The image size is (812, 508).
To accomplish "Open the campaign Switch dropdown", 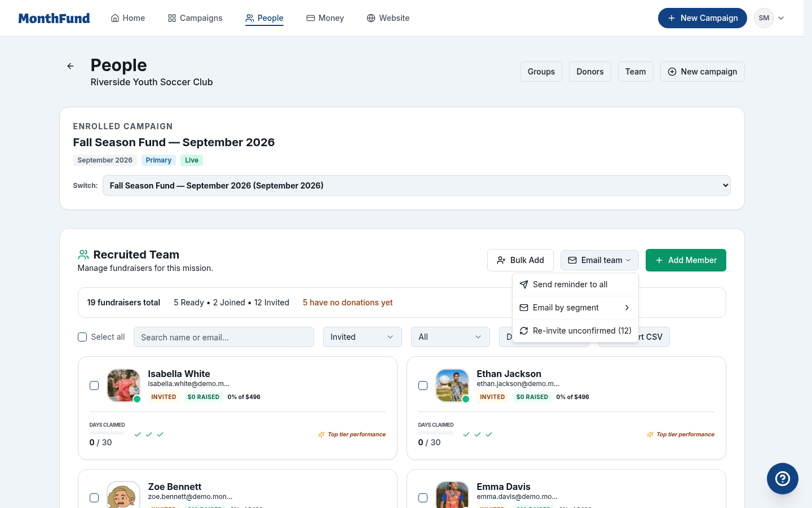I will coord(416,186).
